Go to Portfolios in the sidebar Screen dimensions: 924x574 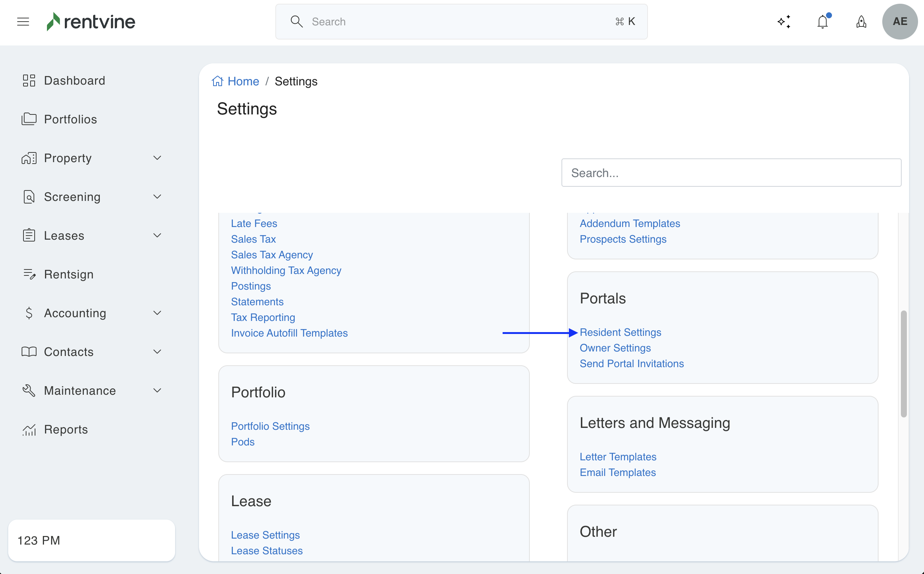[x=70, y=119]
